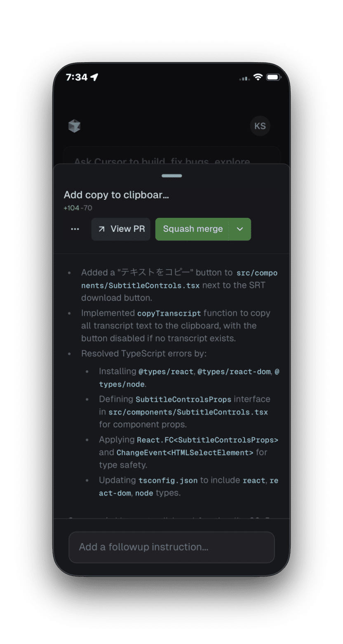Tap the Wi-Fi status icon
343x644 pixels.
pyautogui.click(x=258, y=77)
